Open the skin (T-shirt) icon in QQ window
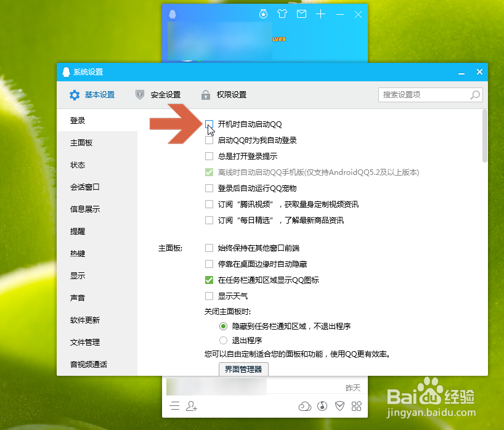 click(282, 14)
